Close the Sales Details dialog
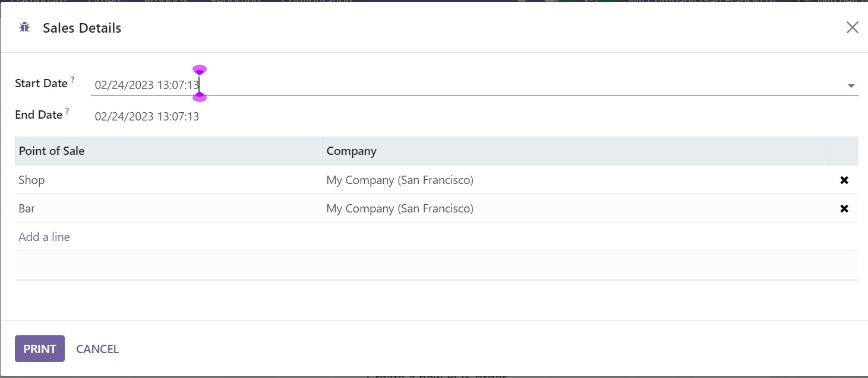868x378 pixels. click(x=852, y=27)
